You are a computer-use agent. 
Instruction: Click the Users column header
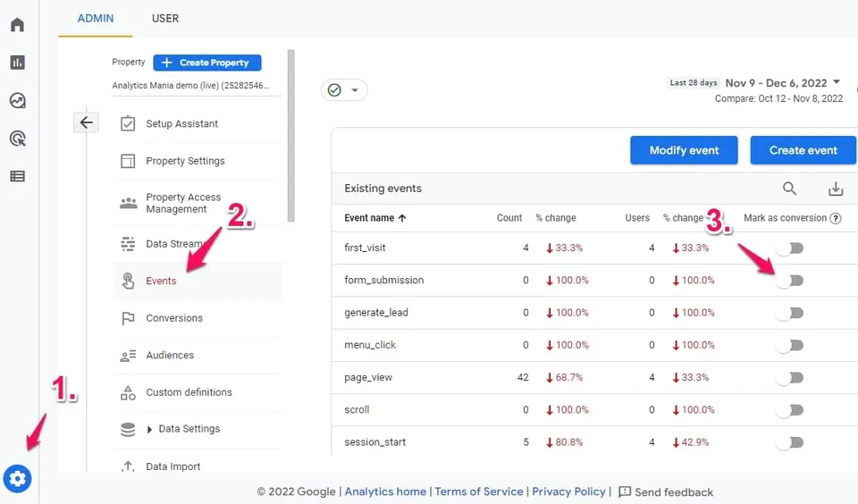[x=637, y=218]
